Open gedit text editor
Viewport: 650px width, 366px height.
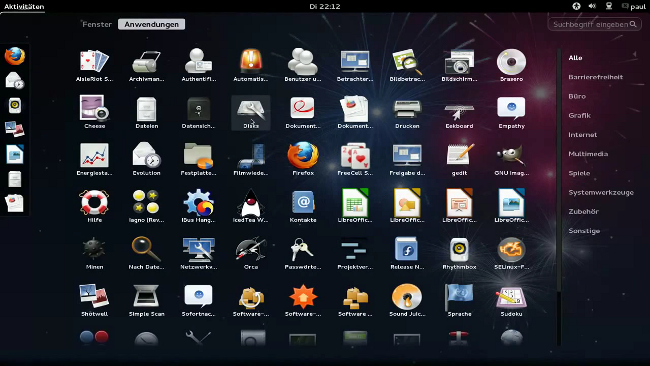point(459,159)
